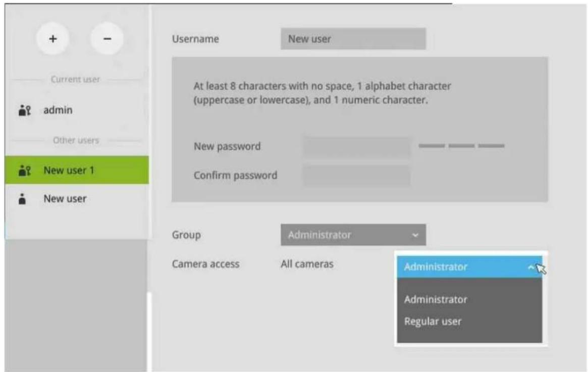Click the Confirm password field
Viewport: 588px width, 372px height.
click(x=357, y=176)
